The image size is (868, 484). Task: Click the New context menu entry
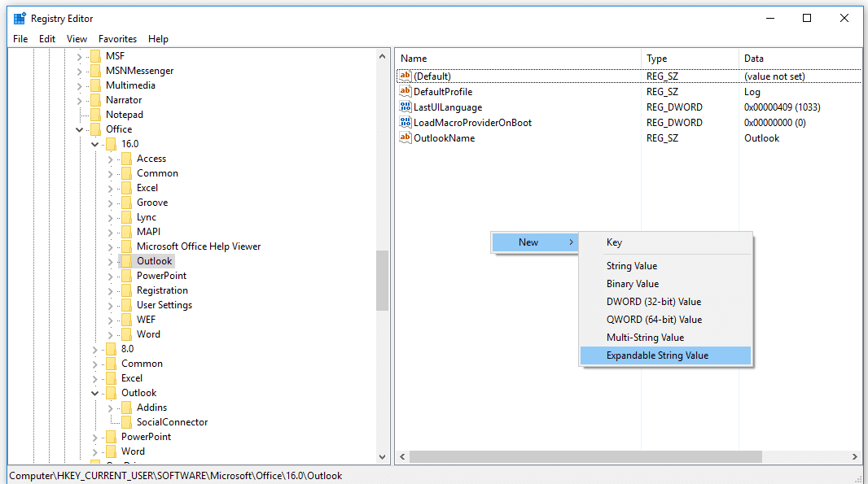[535, 242]
